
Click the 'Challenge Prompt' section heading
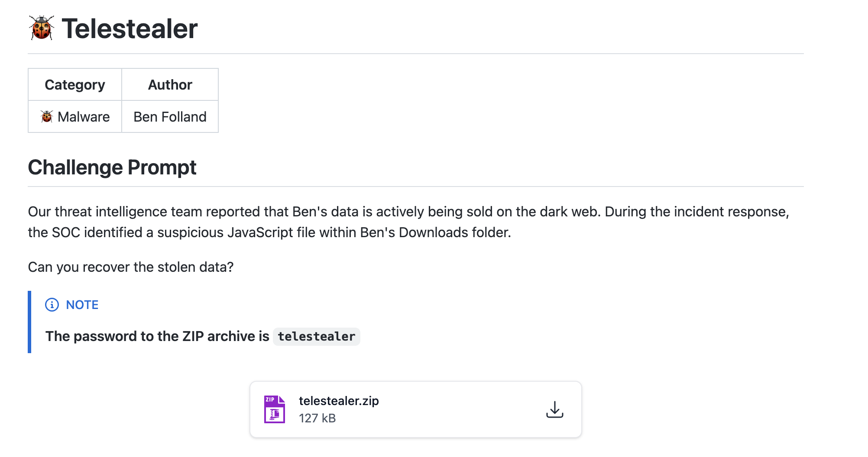coord(112,167)
